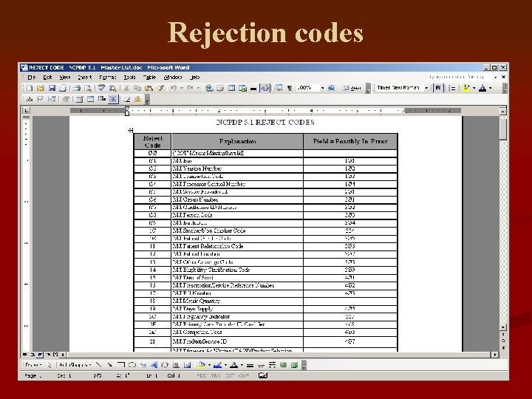The width and height of the screenshot is (532, 399).
Task: Open the Times New Roman font dropdown
Action: tap(426, 88)
